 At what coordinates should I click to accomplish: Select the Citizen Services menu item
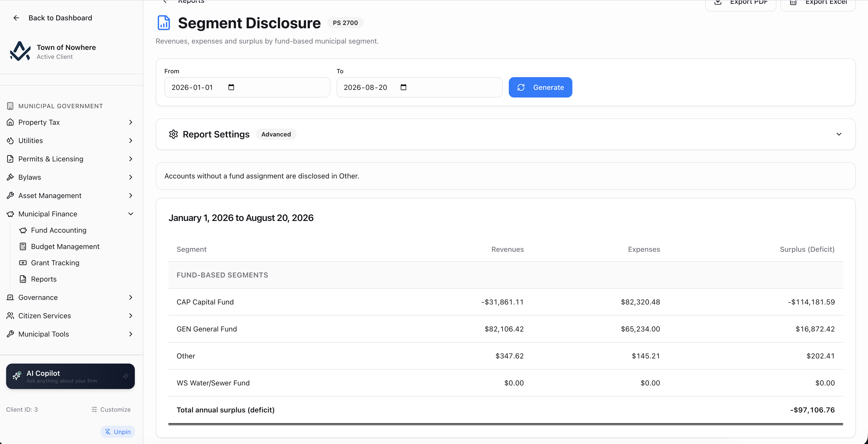coord(70,315)
